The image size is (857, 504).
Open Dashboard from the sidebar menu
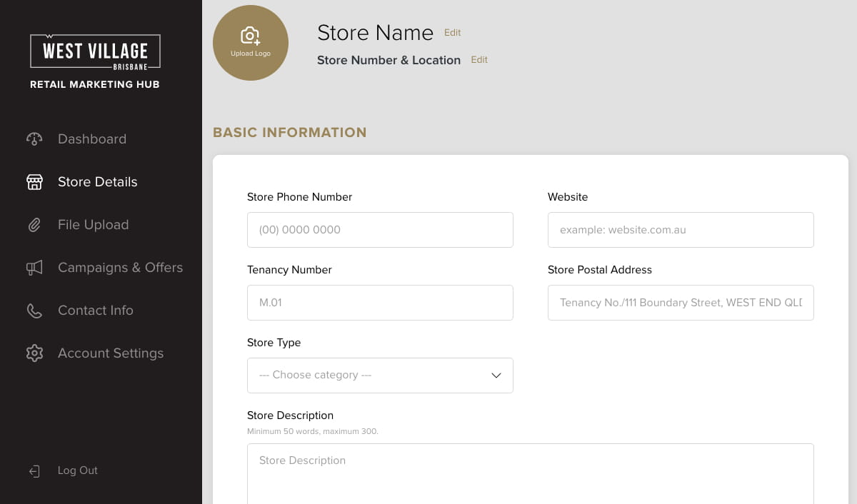(92, 139)
